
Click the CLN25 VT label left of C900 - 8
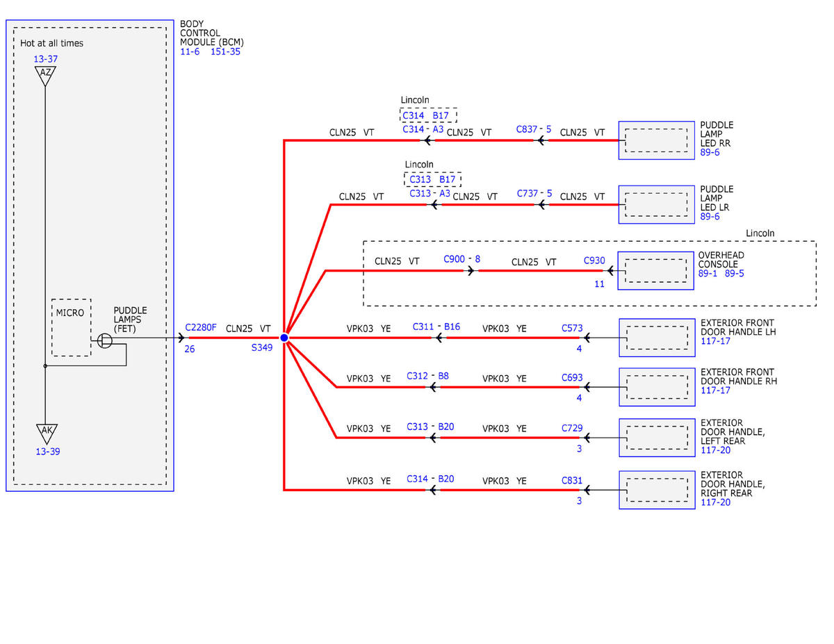coord(397,261)
